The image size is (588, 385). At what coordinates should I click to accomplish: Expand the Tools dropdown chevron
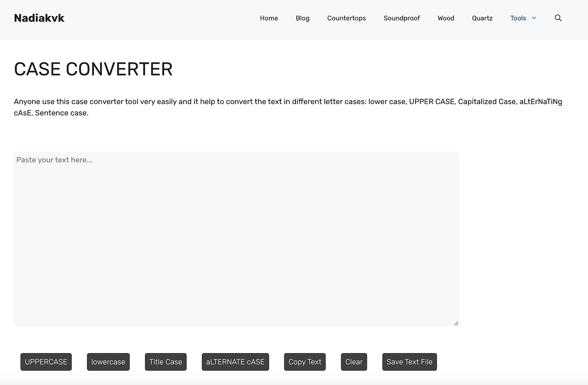click(x=535, y=18)
